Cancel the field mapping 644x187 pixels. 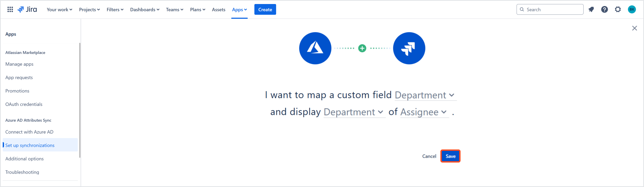pos(429,156)
